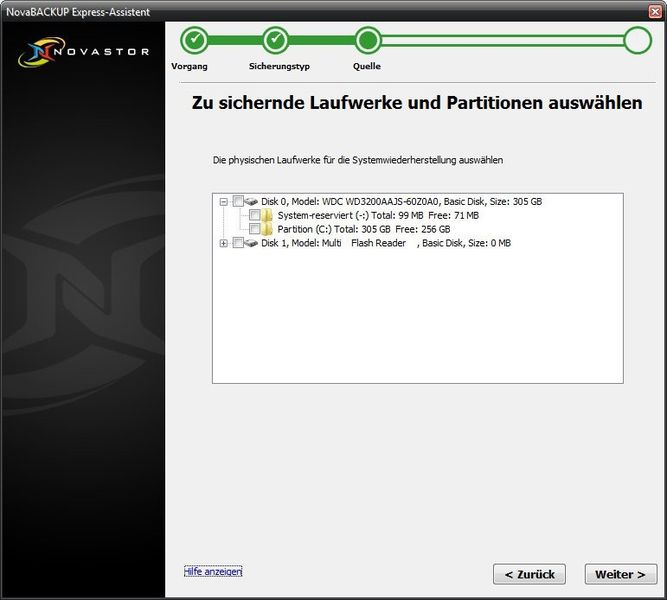Check the Disk 1 checkbox

tap(238, 243)
